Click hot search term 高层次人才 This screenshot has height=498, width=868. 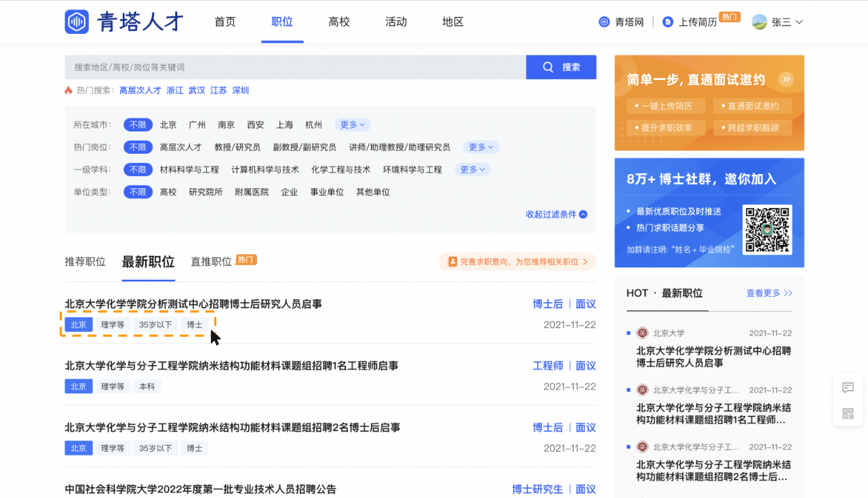[x=140, y=90]
